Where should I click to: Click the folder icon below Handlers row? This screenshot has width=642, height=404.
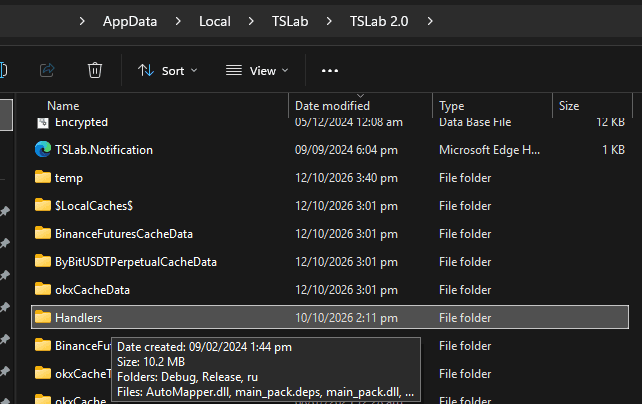pos(43,345)
